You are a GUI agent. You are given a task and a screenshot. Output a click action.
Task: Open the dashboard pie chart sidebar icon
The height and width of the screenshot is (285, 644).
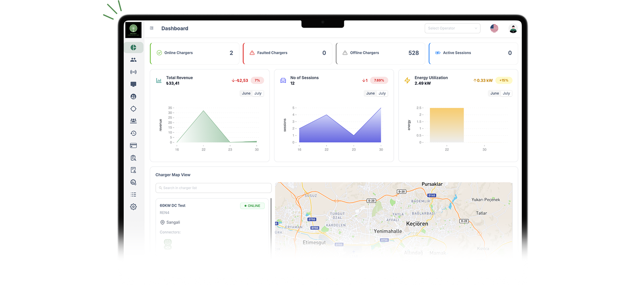click(x=133, y=48)
